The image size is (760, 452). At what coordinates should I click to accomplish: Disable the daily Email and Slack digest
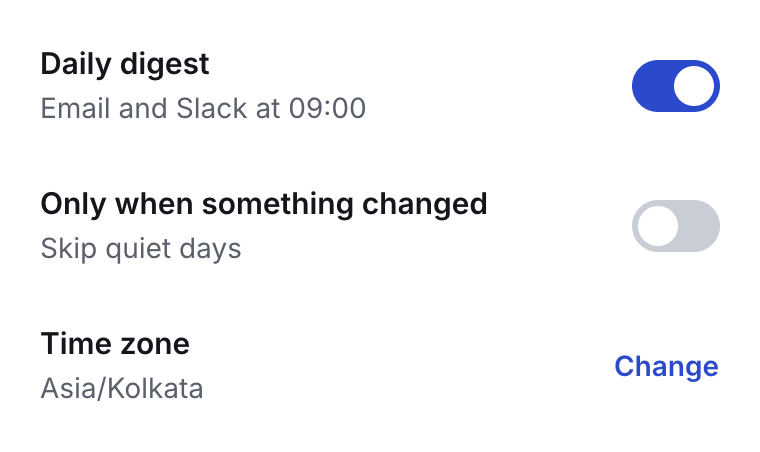coord(676,86)
